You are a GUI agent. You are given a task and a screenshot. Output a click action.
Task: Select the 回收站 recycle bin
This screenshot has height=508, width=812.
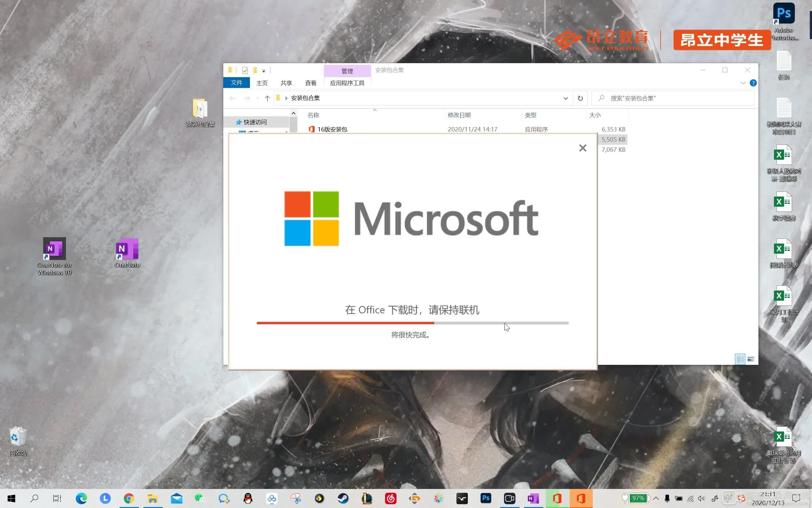(18, 441)
